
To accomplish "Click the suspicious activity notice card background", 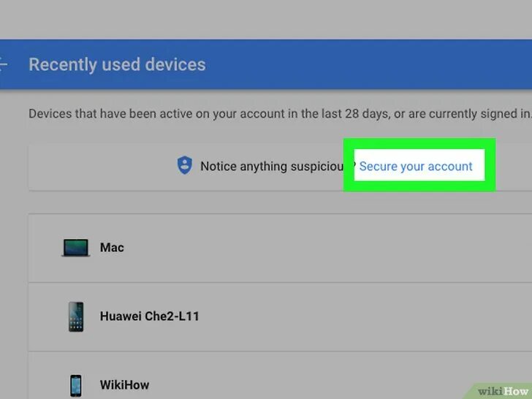I will point(102,167).
